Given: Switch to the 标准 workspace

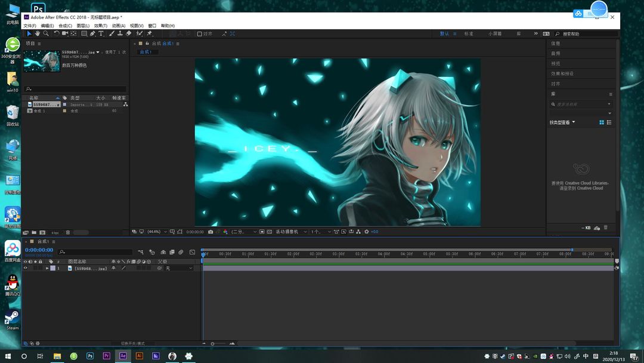Looking at the screenshot, I should tap(469, 33).
